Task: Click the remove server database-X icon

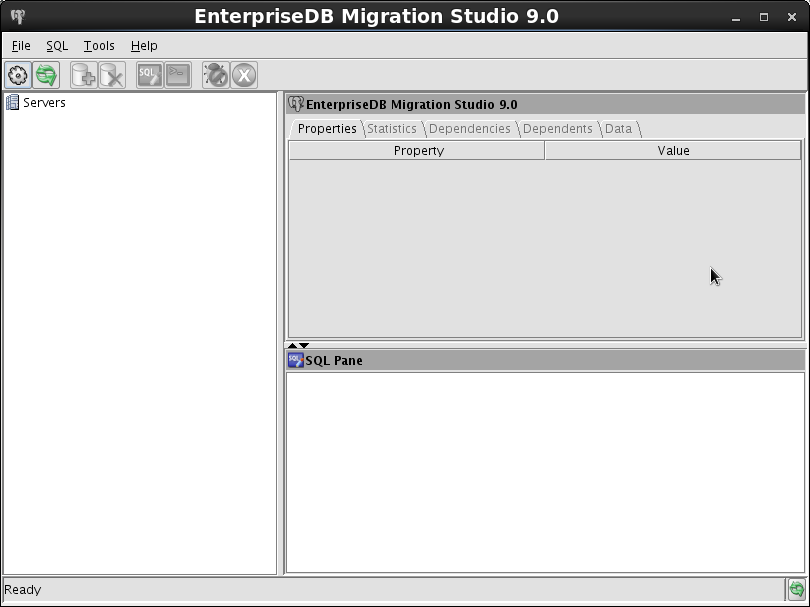Action: pos(112,75)
